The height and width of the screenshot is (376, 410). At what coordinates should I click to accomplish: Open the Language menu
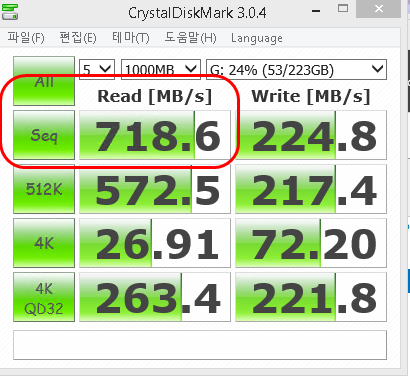click(257, 38)
